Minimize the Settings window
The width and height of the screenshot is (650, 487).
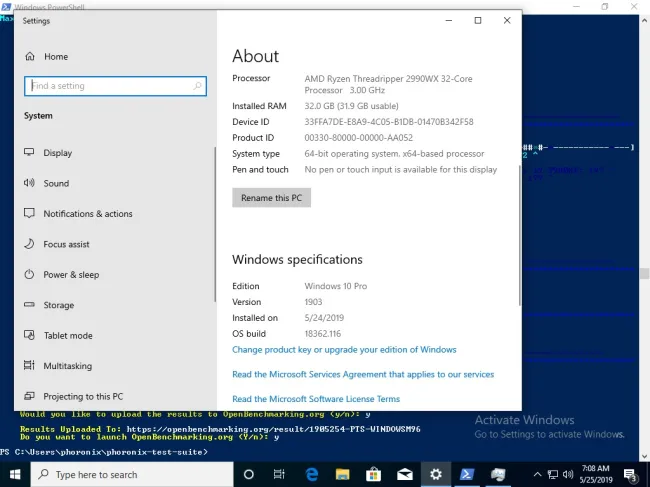tap(449, 20)
